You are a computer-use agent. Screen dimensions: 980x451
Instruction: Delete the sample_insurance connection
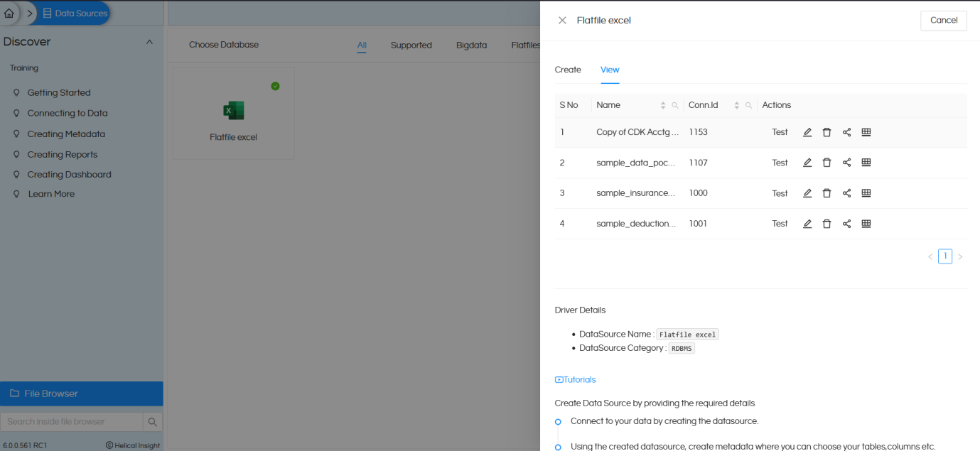[x=826, y=193]
